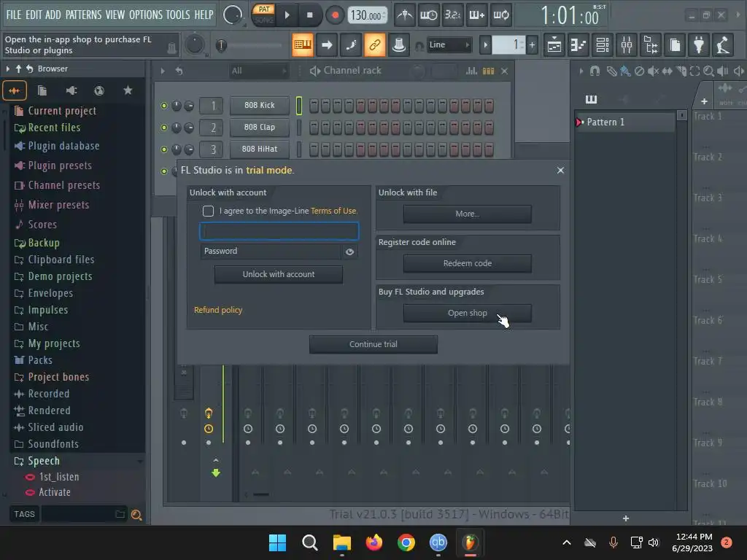Toggle mute LED for 808 Kick channel
The image size is (747, 560).
(x=164, y=106)
